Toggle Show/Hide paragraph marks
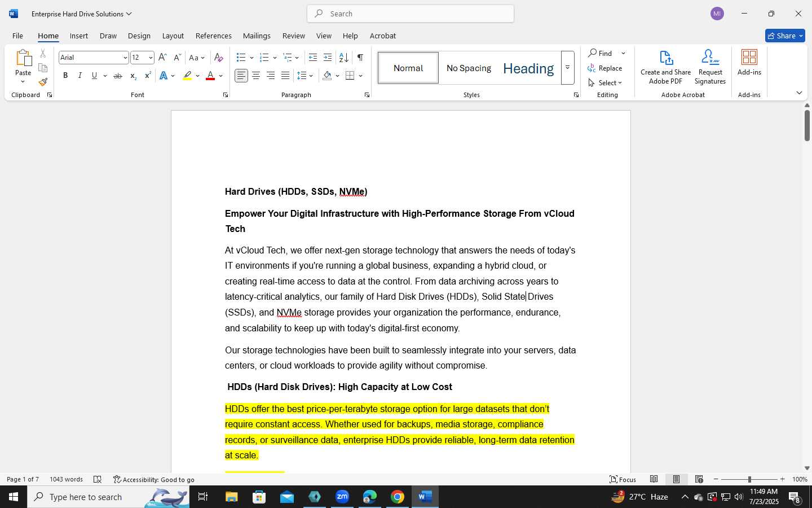Viewport: 812px width, 508px height. point(360,58)
